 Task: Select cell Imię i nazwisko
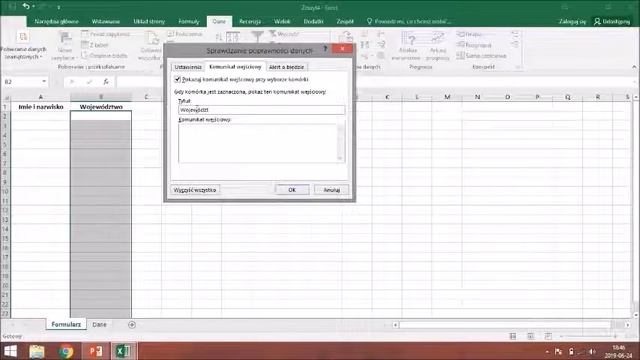tap(40, 107)
